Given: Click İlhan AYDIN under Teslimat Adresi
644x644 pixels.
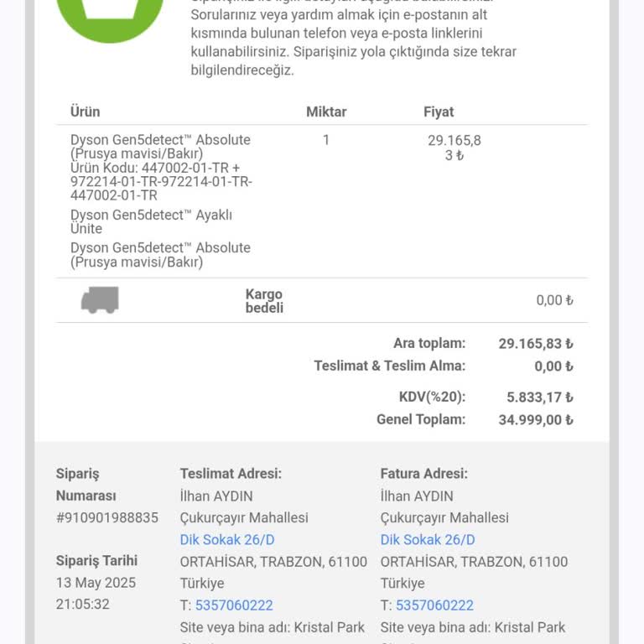Looking at the screenshot, I should [216, 496].
